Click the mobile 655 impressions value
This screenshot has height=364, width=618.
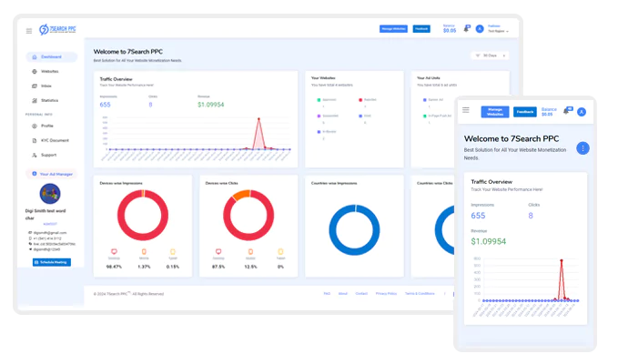point(478,216)
